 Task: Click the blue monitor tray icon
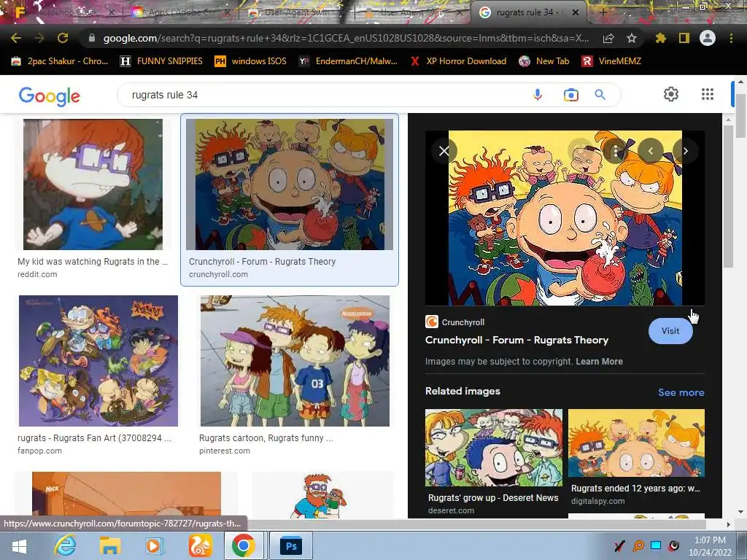656,545
